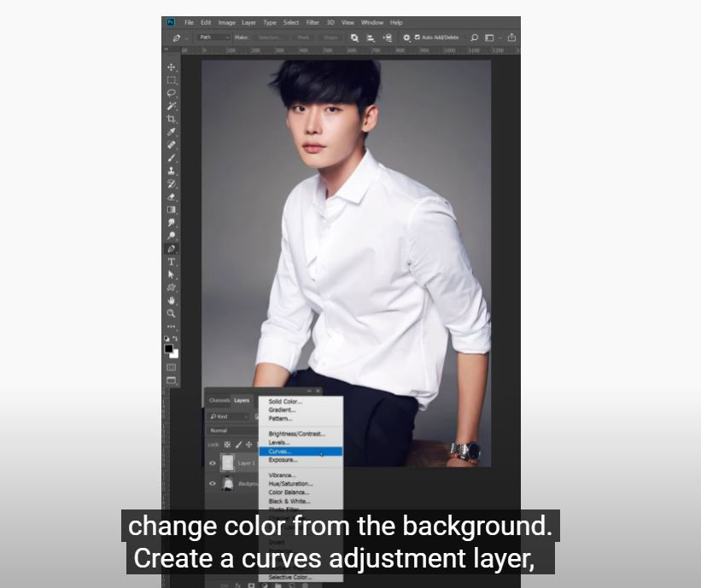Image resolution: width=701 pixels, height=588 pixels.
Task: Select the Brush tool
Action: 172,158
